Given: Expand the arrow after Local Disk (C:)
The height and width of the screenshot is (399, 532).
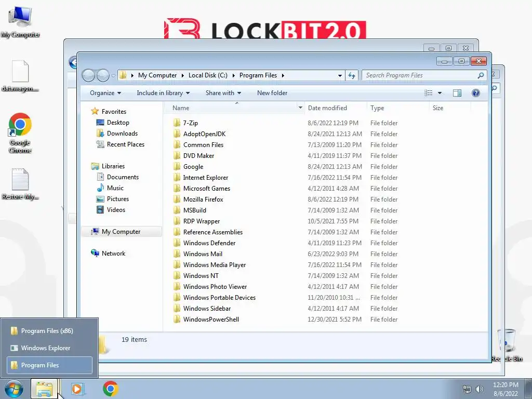Looking at the screenshot, I should (x=233, y=75).
